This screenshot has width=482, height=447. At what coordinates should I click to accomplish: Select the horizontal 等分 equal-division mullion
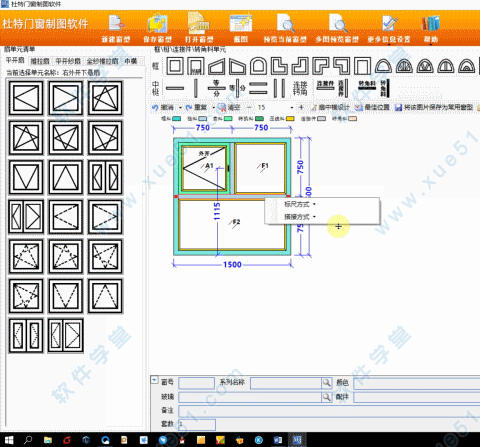pos(216,88)
